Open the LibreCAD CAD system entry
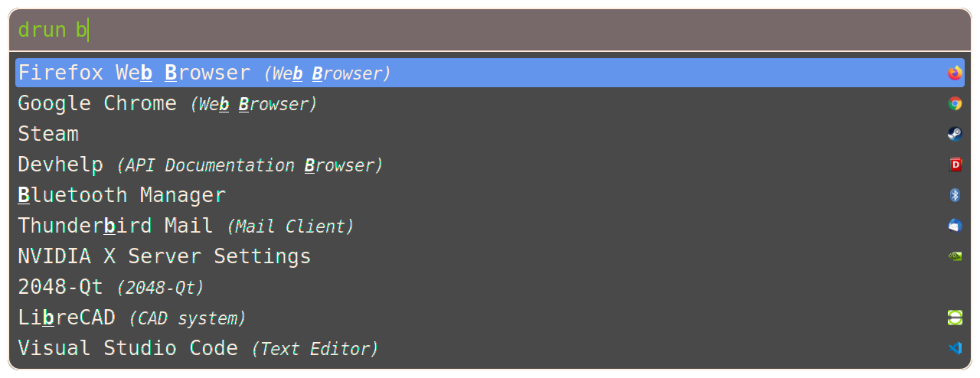The height and width of the screenshot is (378, 980). pos(132,318)
